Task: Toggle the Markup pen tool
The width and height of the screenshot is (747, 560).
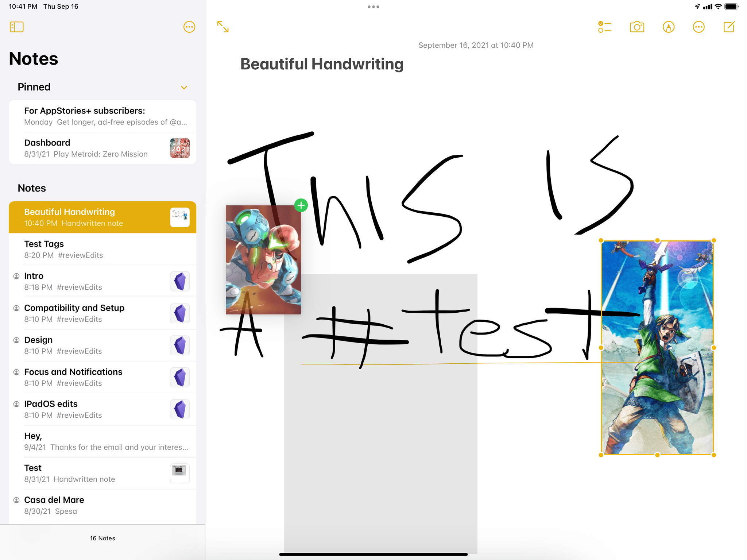Action: click(x=668, y=27)
